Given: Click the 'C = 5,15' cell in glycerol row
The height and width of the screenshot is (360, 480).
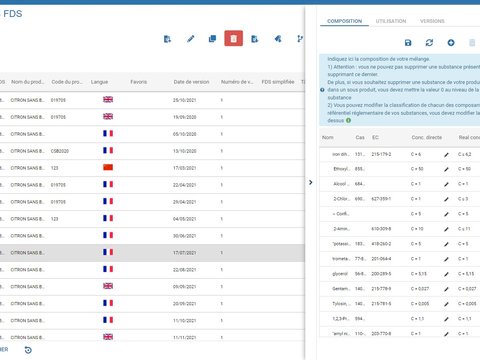Looking at the screenshot, I should click(x=419, y=274).
